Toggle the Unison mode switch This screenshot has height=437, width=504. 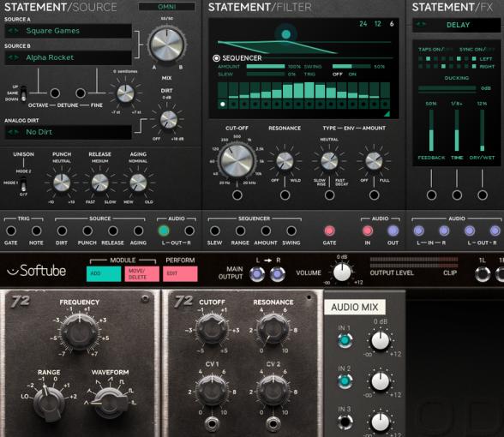[23, 184]
